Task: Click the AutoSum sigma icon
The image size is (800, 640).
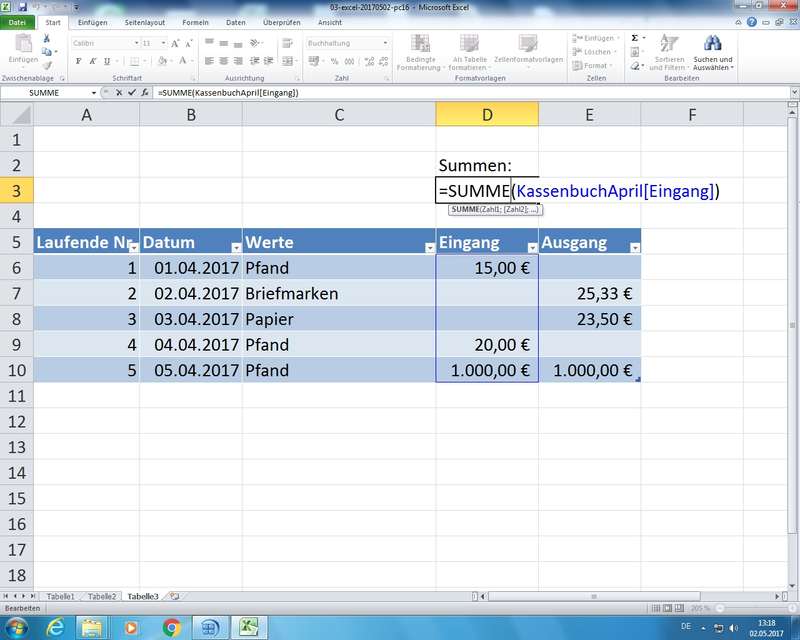Action: tap(635, 38)
